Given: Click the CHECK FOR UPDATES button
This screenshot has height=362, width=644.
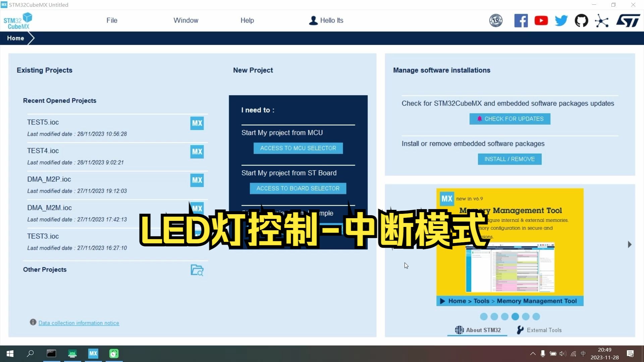Looking at the screenshot, I should (509, 119).
